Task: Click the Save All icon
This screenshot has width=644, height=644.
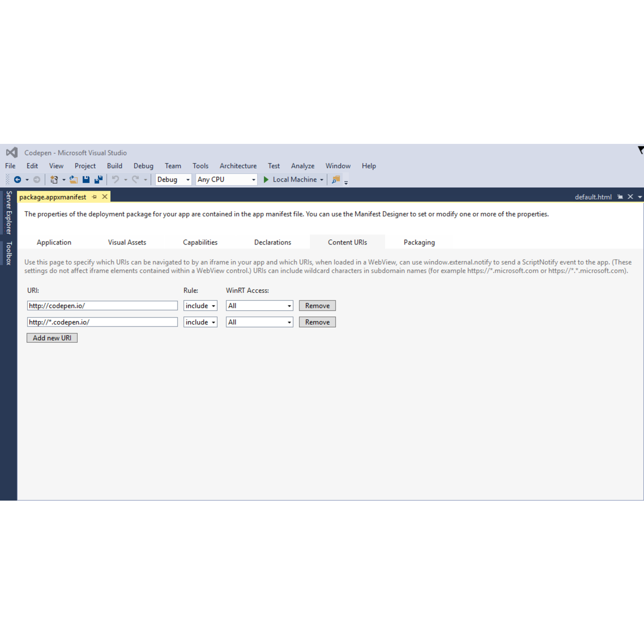Action: tap(99, 180)
